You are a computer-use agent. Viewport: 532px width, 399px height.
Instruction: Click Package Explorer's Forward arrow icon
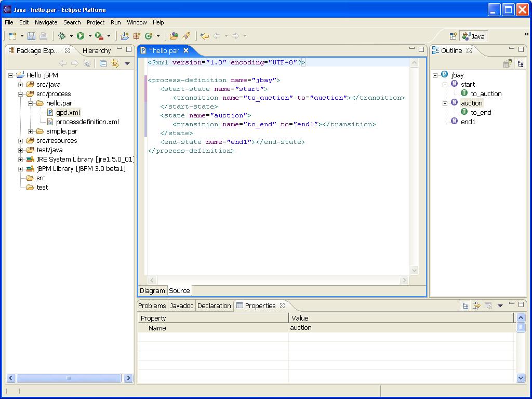(75, 63)
